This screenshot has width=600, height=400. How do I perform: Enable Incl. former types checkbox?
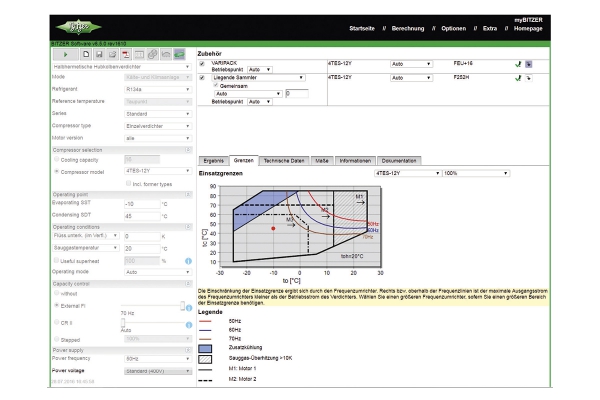coord(129,183)
